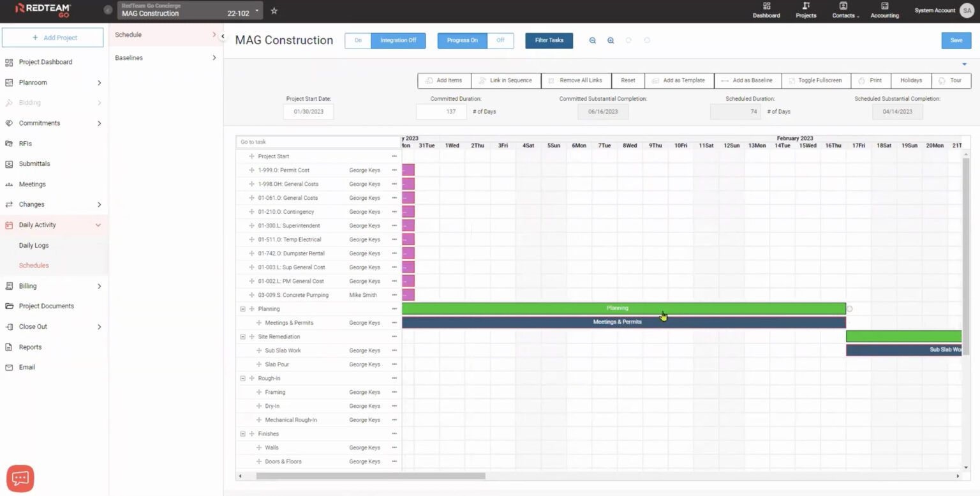The width and height of the screenshot is (980, 496).
Task: Open the Projects section in top navigation
Action: (x=805, y=11)
